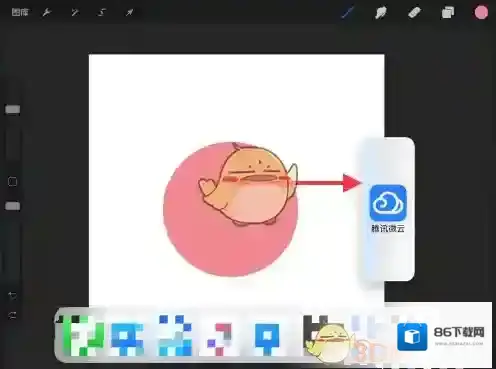
Task: Open the 腾讯微云 cloud app icon
Action: [x=388, y=203]
